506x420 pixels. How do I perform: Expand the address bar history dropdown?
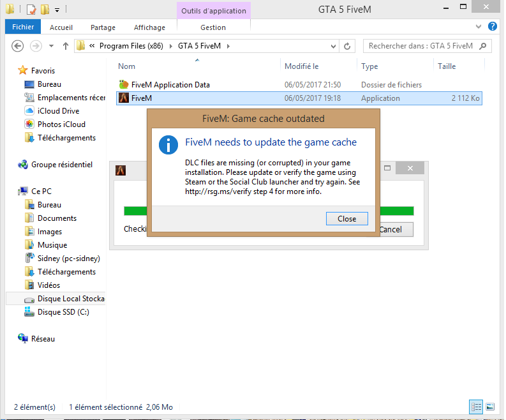[333, 46]
